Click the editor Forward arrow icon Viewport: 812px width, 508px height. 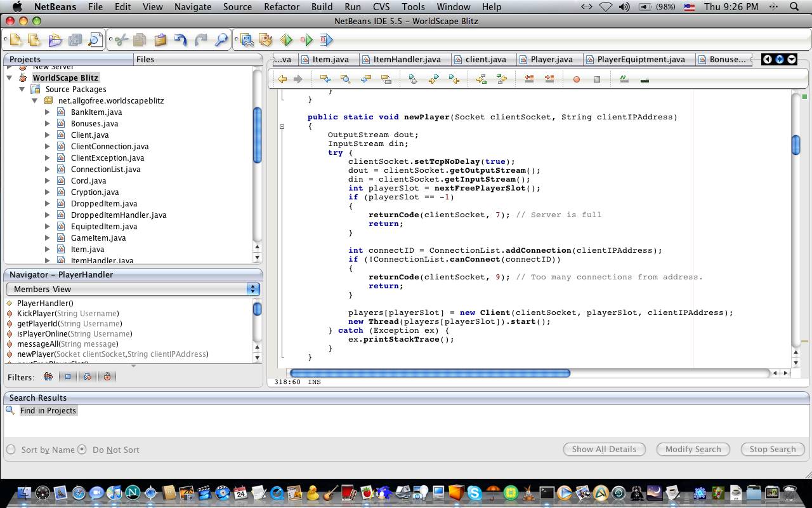298,79
